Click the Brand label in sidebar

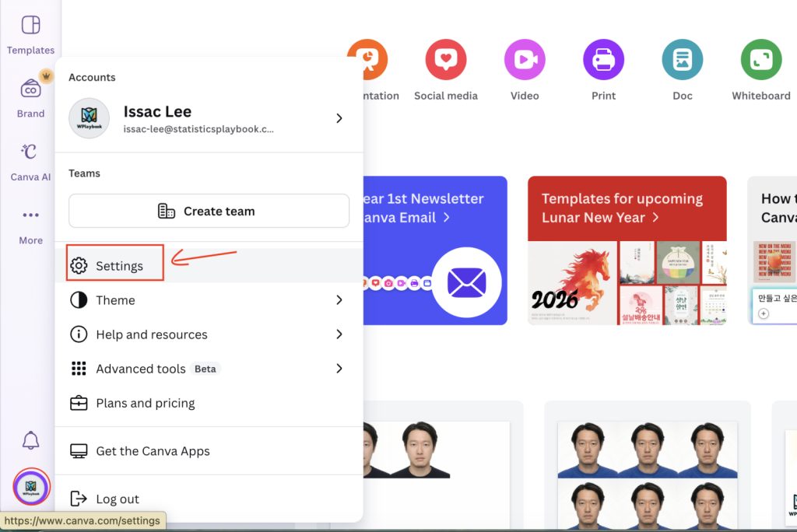tap(30, 114)
